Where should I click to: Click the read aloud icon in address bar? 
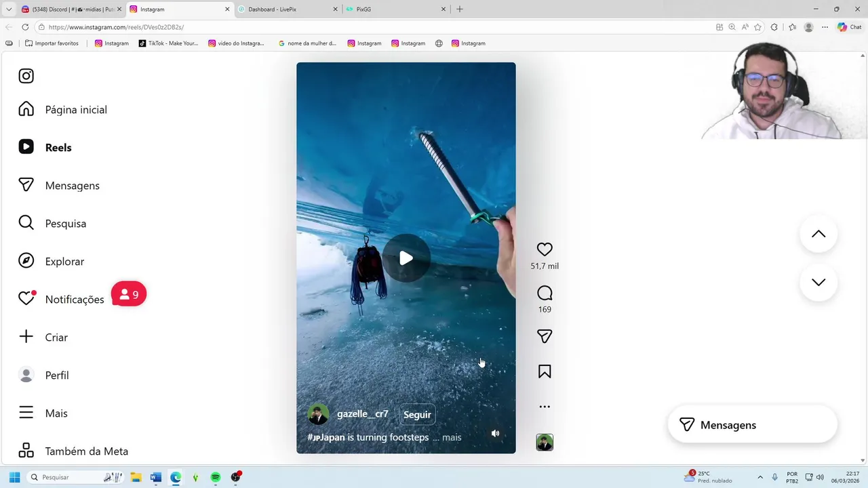tap(745, 27)
